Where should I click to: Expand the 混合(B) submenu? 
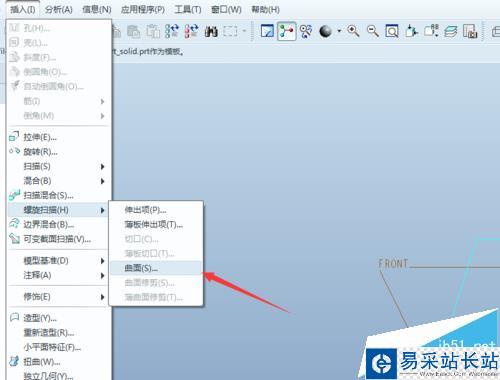(58, 181)
